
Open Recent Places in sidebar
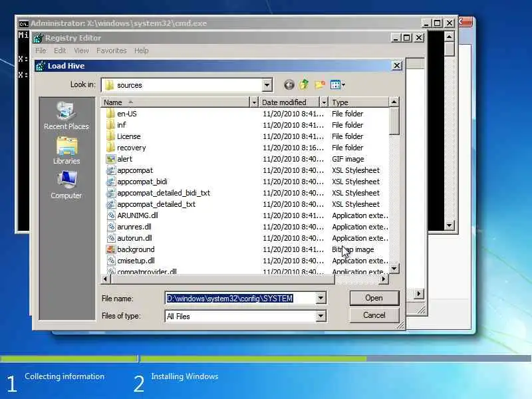(66, 116)
